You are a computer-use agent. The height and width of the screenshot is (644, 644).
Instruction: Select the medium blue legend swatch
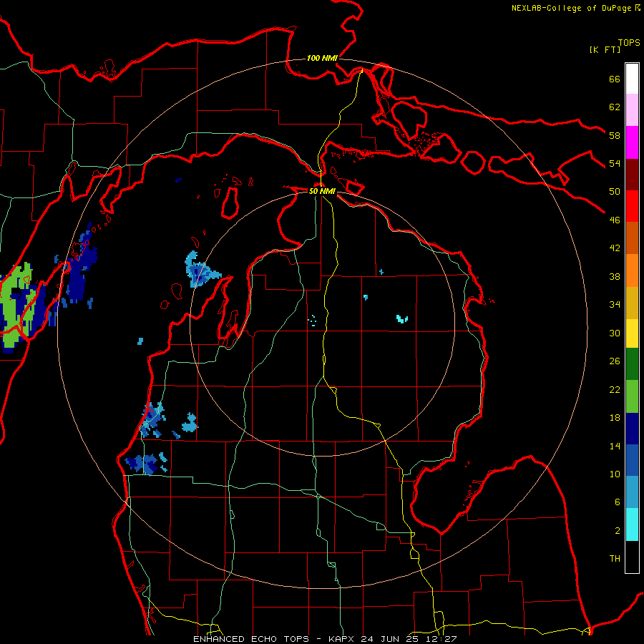click(x=632, y=460)
